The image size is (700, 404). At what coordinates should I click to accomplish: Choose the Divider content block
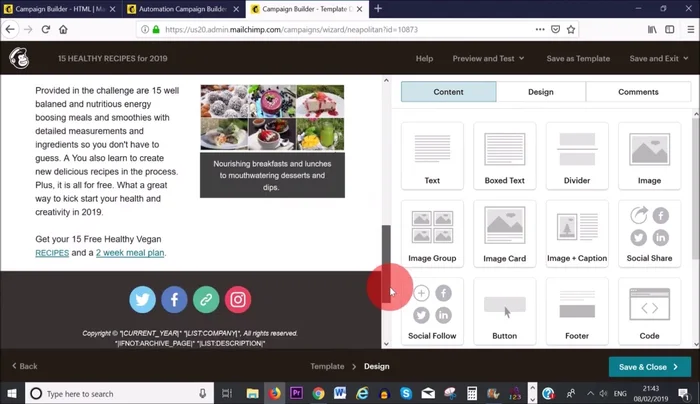(577, 156)
